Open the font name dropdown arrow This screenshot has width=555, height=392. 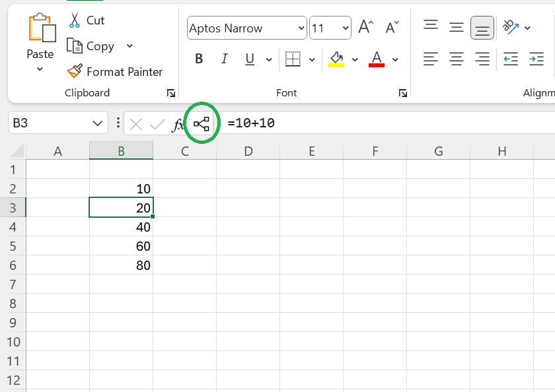(x=301, y=28)
